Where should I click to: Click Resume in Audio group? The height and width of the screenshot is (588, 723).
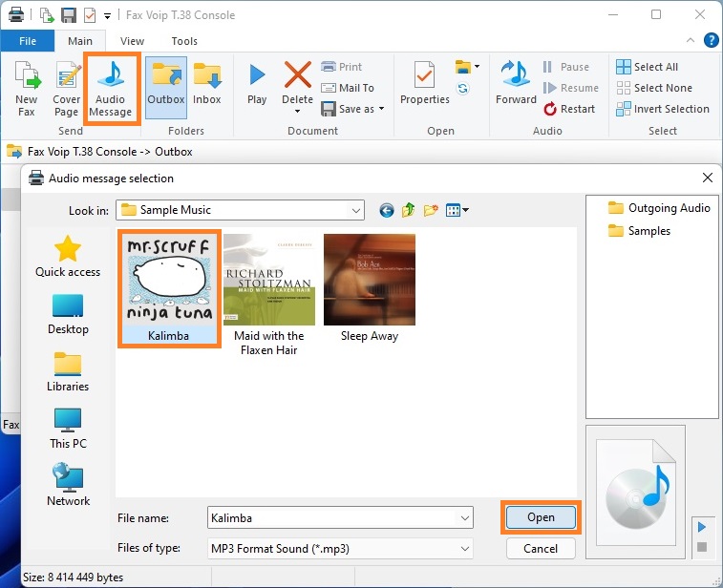(x=571, y=88)
